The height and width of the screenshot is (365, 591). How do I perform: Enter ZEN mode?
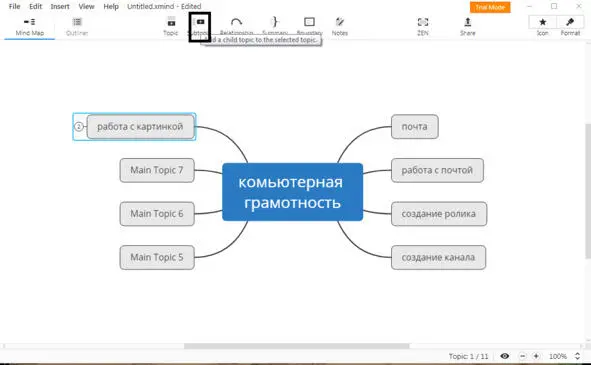pos(423,26)
